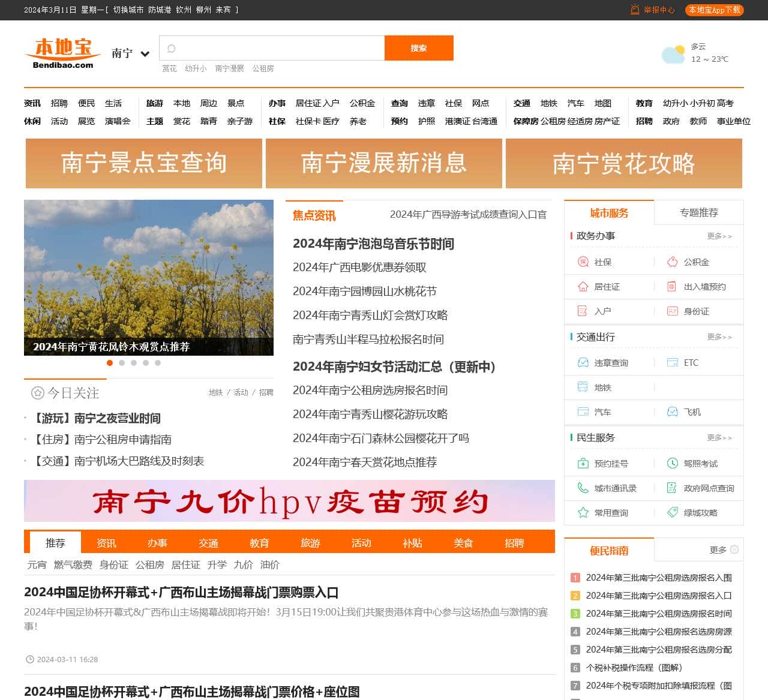Click the 社保 icon in 政务办事
The width and height of the screenshot is (768, 700).
583,262
